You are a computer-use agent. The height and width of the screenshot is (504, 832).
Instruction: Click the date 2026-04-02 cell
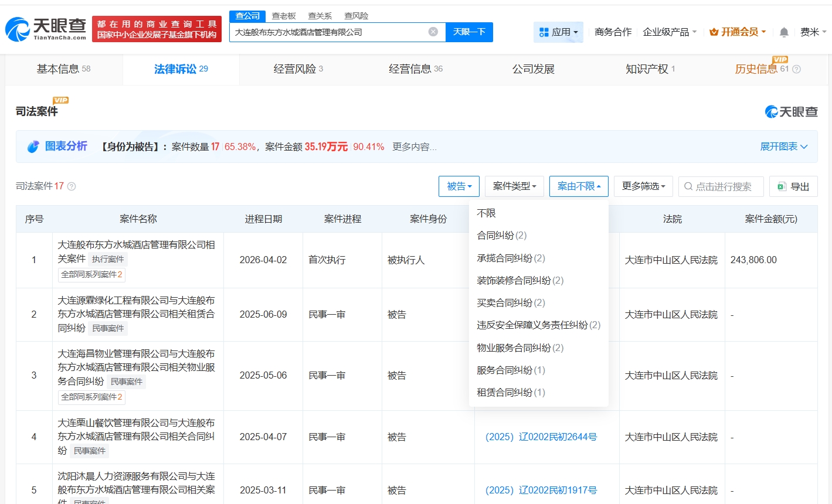coord(263,260)
